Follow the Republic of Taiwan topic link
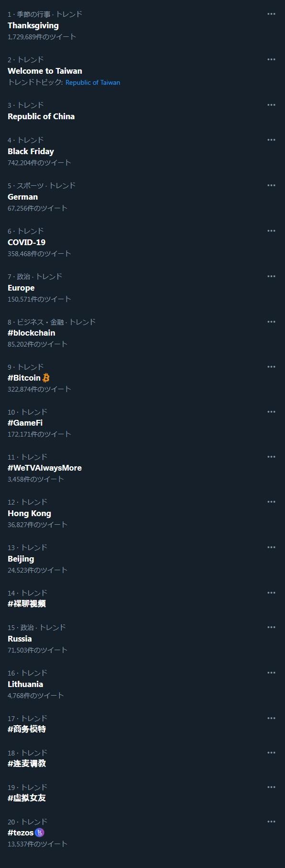Screen dimensions: 285x868 click(x=93, y=82)
